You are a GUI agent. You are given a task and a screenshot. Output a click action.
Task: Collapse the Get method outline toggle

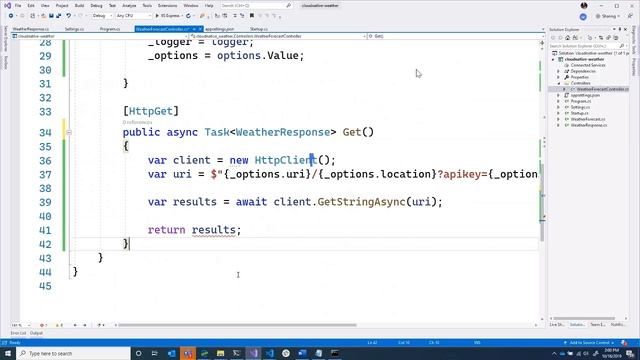pyautogui.click(x=69, y=132)
